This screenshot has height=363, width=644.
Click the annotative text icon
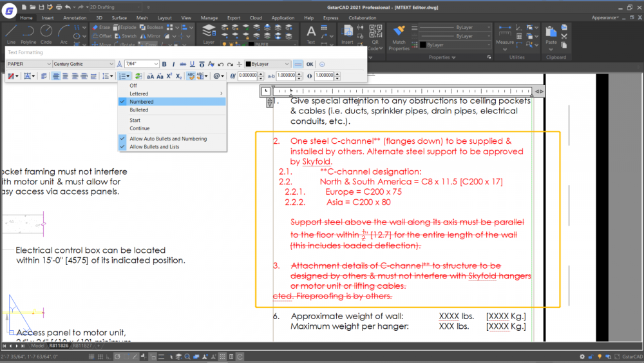pos(120,64)
